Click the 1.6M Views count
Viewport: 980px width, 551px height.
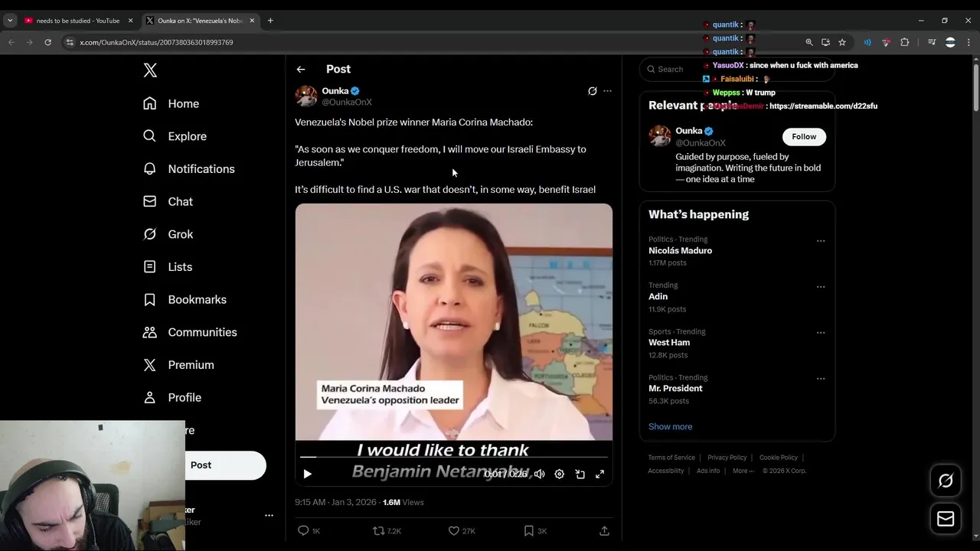403,503
